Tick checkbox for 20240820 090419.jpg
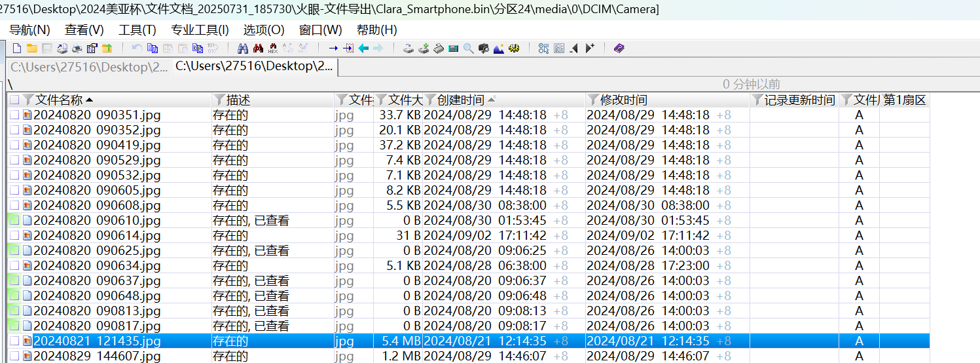Image resolution: width=980 pixels, height=363 pixels. (14, 145)
